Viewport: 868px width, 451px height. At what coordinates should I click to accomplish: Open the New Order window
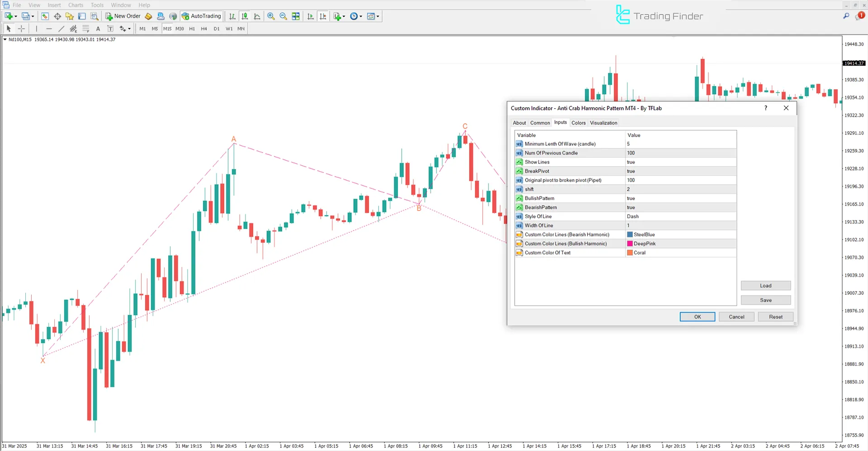(x=123, y=16)
